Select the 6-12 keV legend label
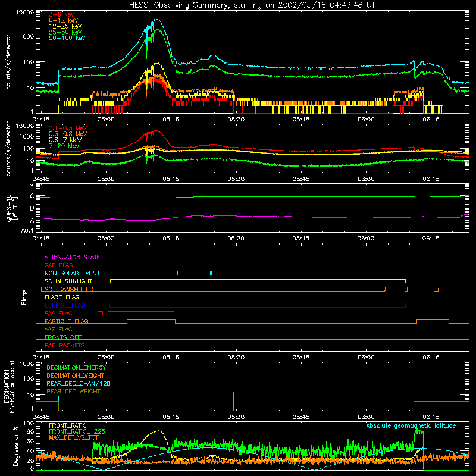 (64, 20)
